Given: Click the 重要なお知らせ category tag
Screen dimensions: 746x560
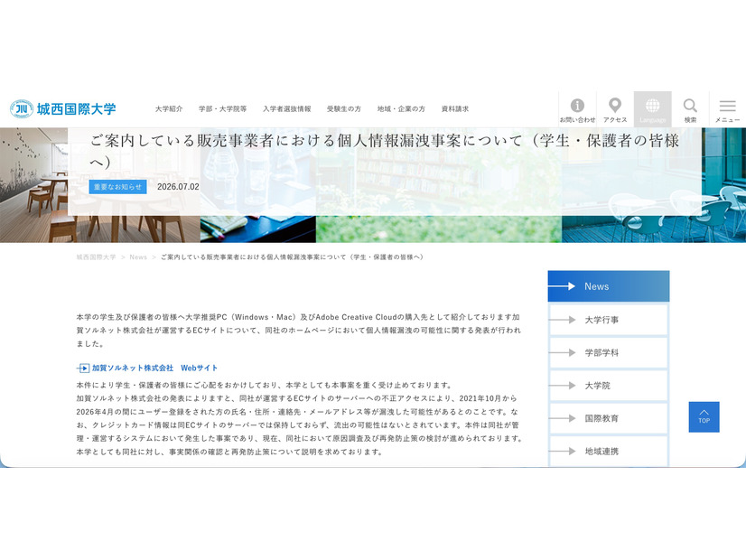Looking at the screenshot, I should click(117, 187).
